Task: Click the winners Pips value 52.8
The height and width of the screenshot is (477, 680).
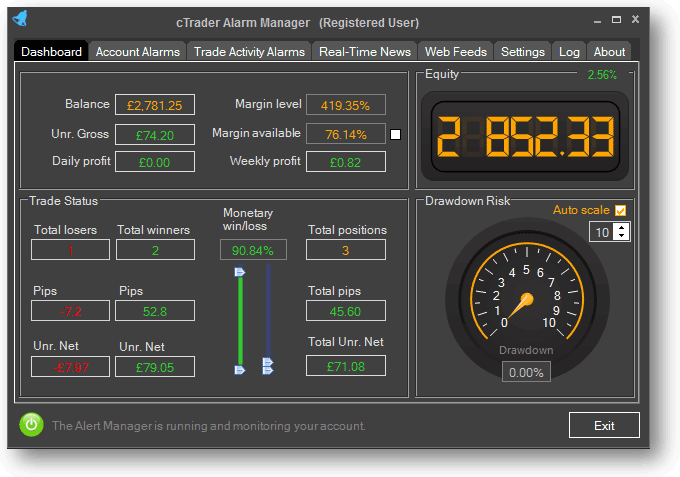Action: (x=155, y=310)
